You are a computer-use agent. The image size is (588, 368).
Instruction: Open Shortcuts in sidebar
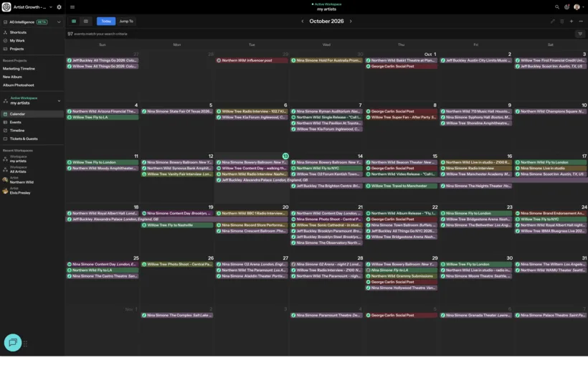18,32
